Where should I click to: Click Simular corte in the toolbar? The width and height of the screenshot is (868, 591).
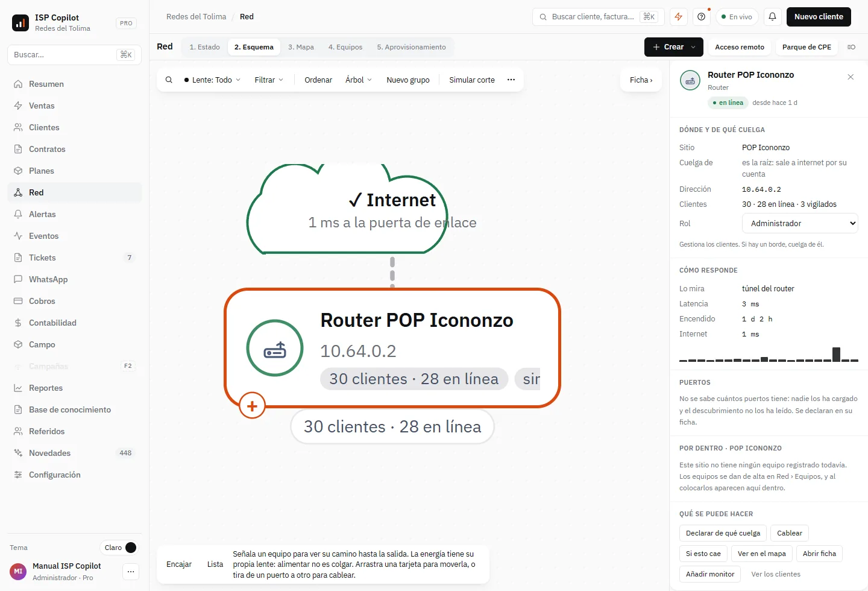[472, 80]
